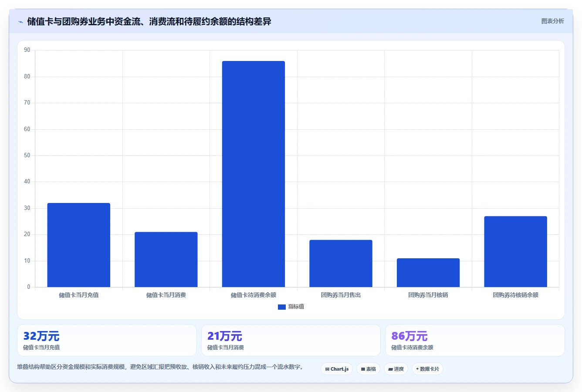Click the 团购券待核销余额 axis label
The image size is (582, 392).
coord(515,295)
